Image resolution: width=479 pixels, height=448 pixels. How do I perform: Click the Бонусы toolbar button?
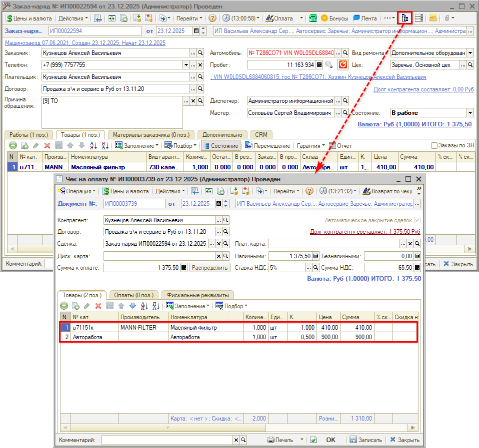coord(334,18)
